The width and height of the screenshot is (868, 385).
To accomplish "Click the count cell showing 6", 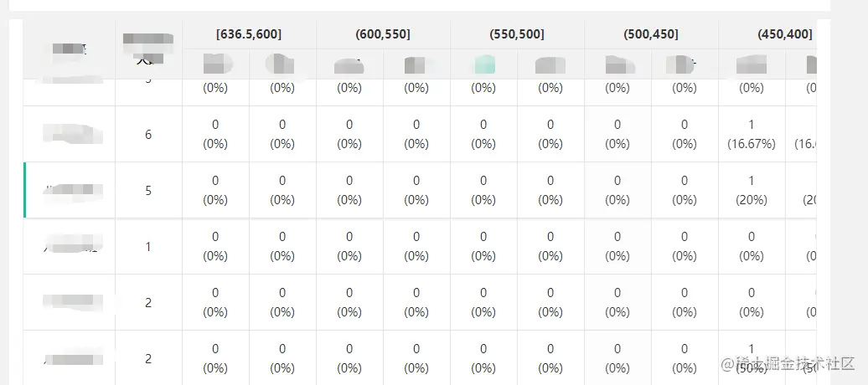I will tap(148, 134).
